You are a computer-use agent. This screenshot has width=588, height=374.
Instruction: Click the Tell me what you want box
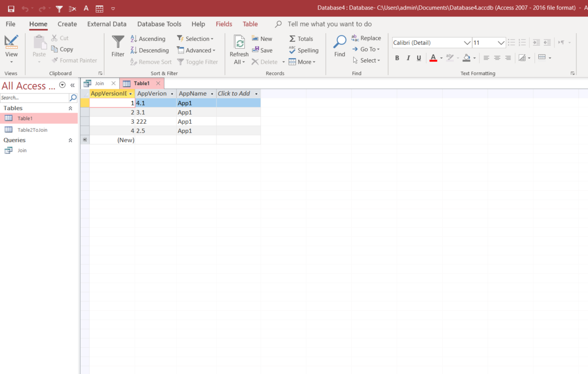[330, 24]
